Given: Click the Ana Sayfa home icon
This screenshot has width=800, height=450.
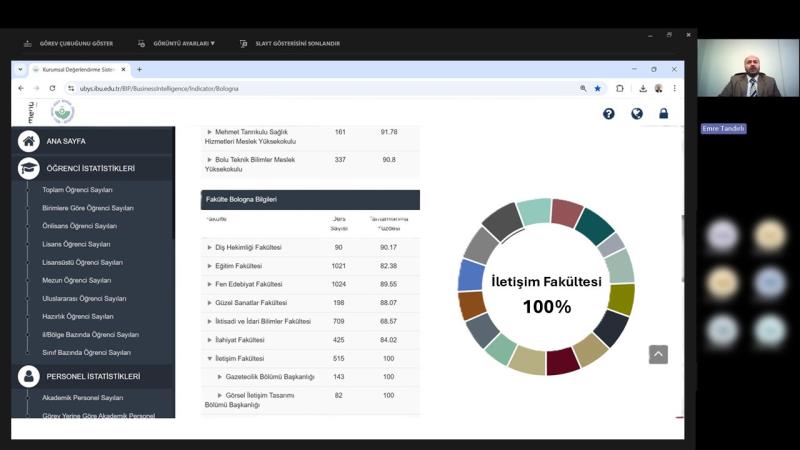Looking at the screenshot, I should (29, 141).
